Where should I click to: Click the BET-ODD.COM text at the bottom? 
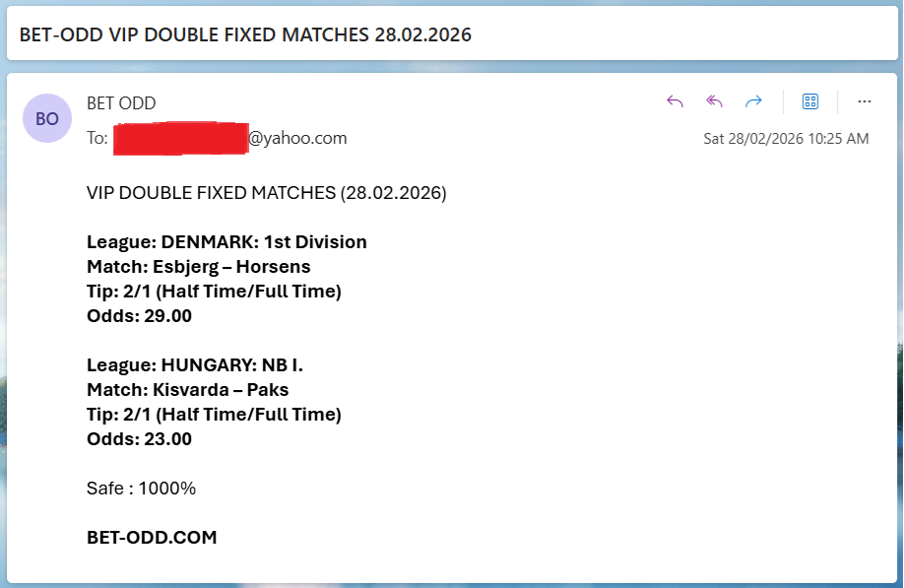pos(152,537)
